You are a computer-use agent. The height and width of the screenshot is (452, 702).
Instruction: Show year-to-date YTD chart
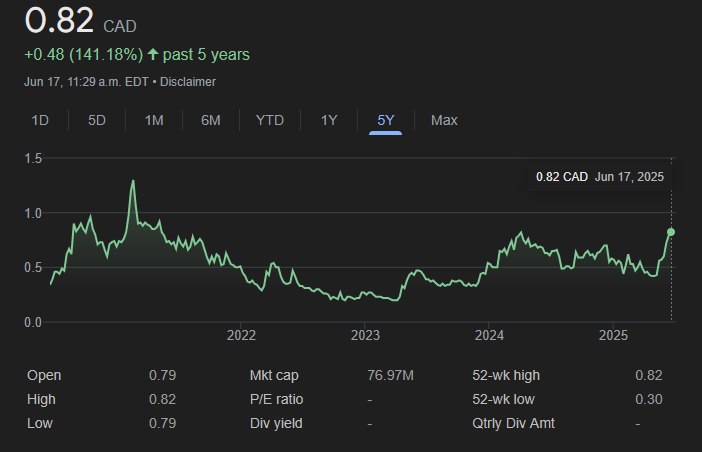pos(270,120)
